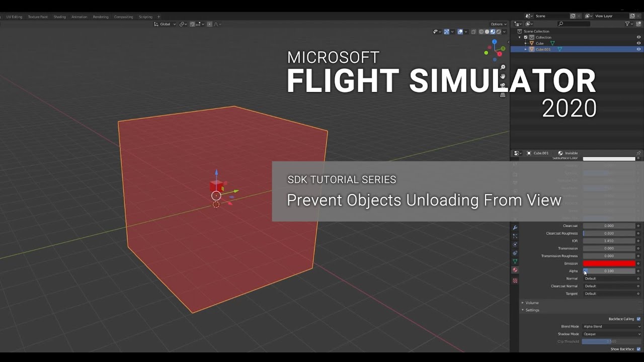Click Cube's green mesh data icon
Image resolution: width=644 pixels, height=362 pixels.
552,43
